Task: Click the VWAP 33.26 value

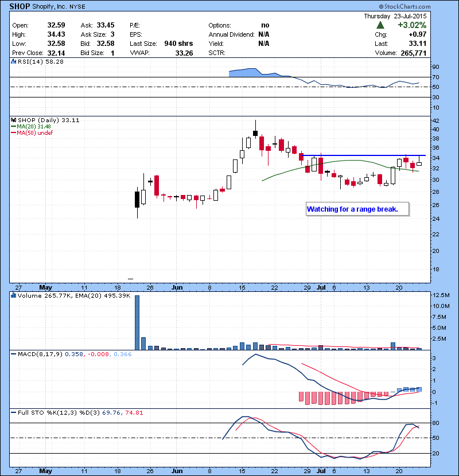Action: 184,53
